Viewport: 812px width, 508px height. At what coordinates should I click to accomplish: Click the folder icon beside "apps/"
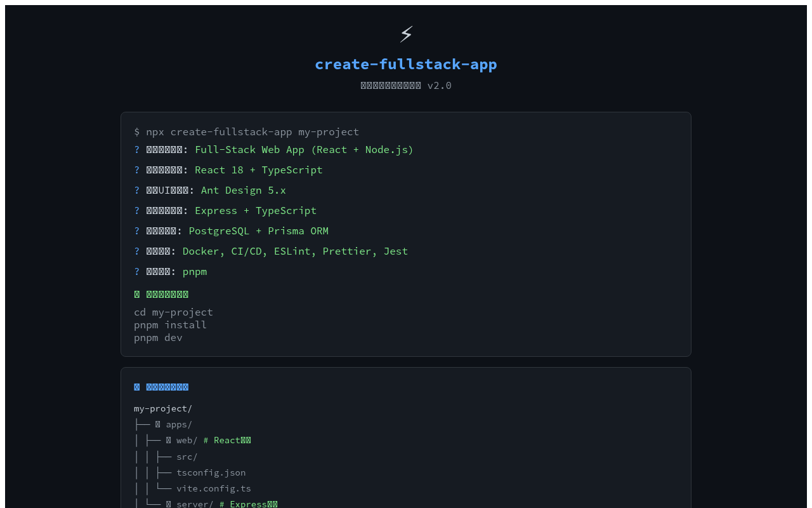coord(158,424)
